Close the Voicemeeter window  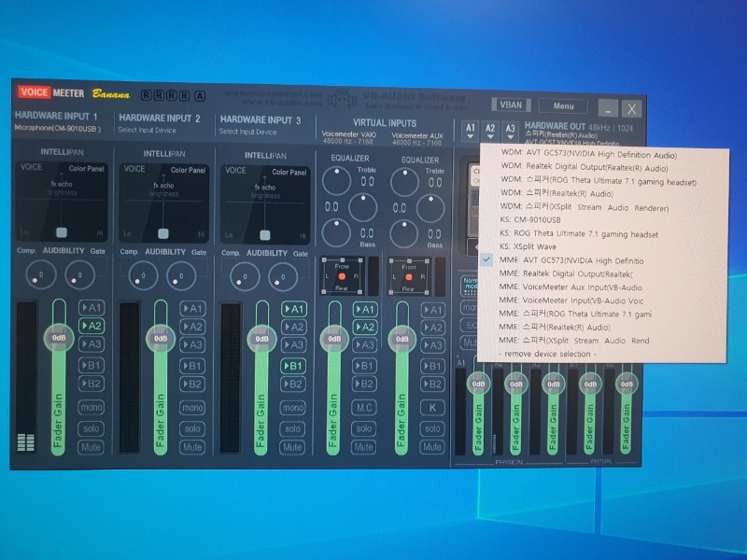pos(632,109)
